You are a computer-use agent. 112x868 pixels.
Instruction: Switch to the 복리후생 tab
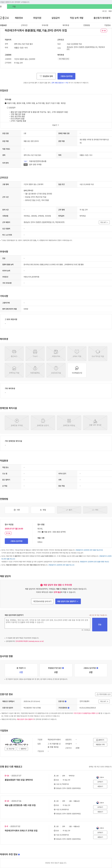click(66, 25)
